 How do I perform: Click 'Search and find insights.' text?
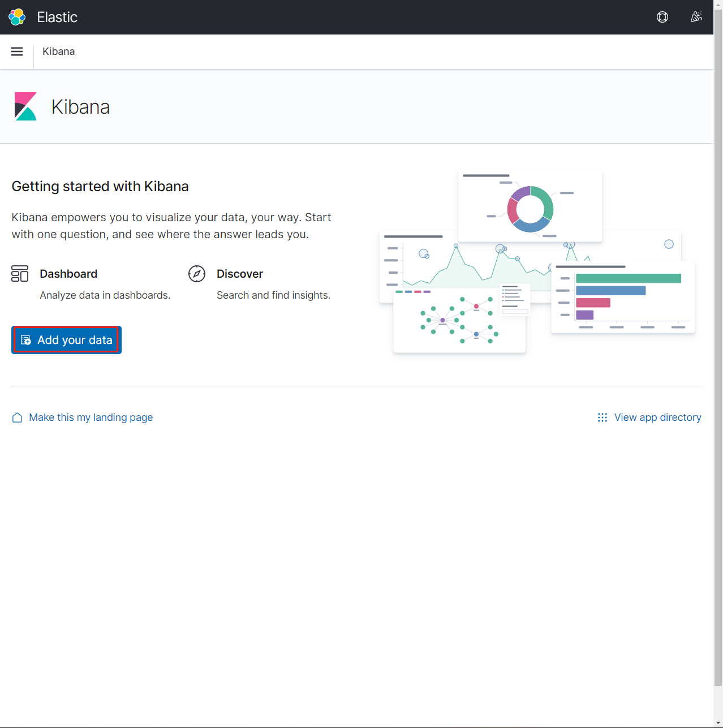tap(274, 295)
